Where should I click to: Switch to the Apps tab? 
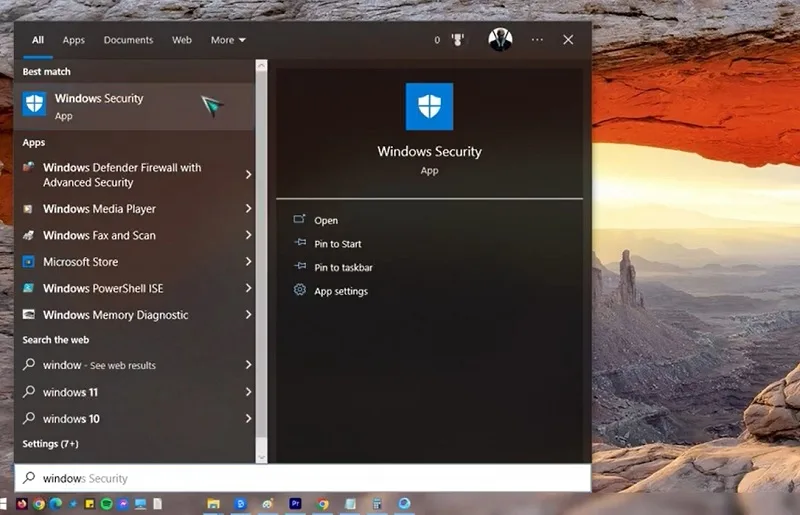[x=73, y=40]
